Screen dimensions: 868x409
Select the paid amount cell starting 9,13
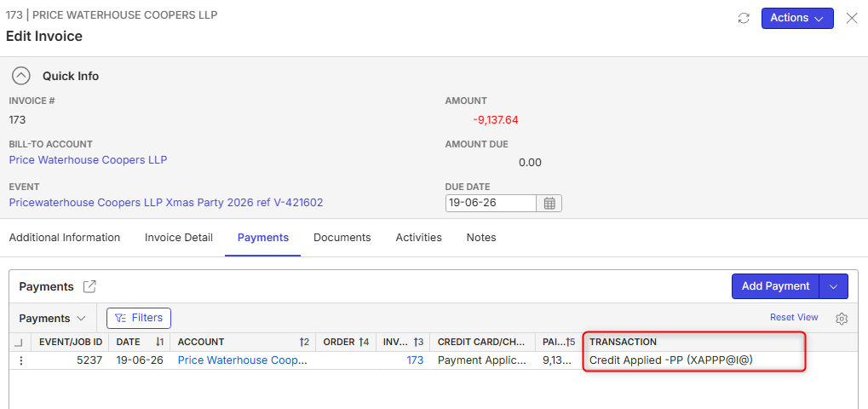point(559,360)
